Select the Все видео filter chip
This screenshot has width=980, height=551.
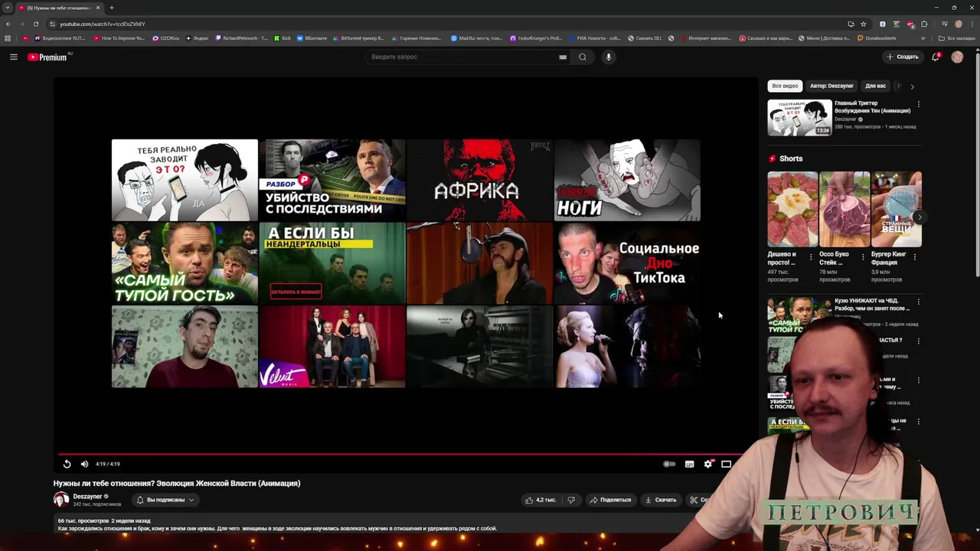click(785, 86)
